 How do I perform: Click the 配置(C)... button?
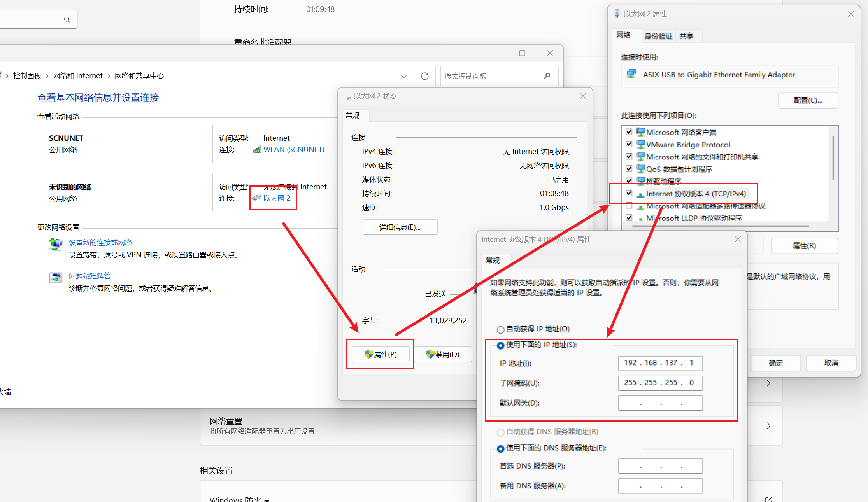(808, 100)
